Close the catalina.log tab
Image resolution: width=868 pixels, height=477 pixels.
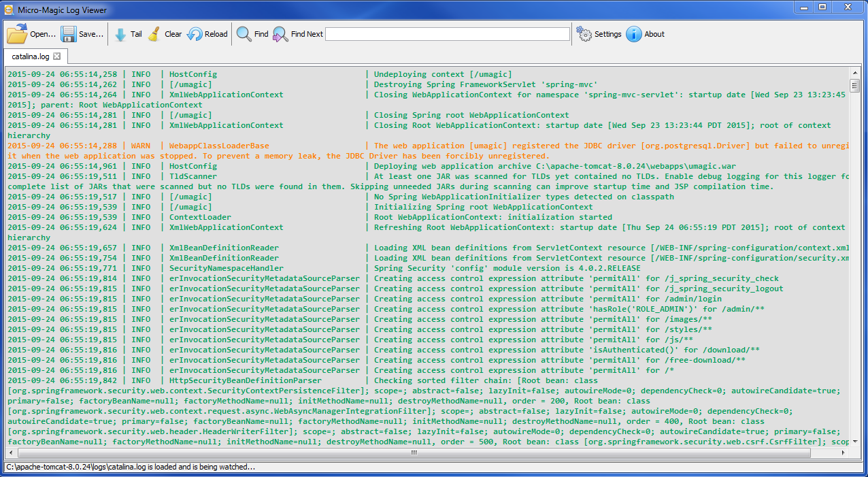(x=57, y=56)
